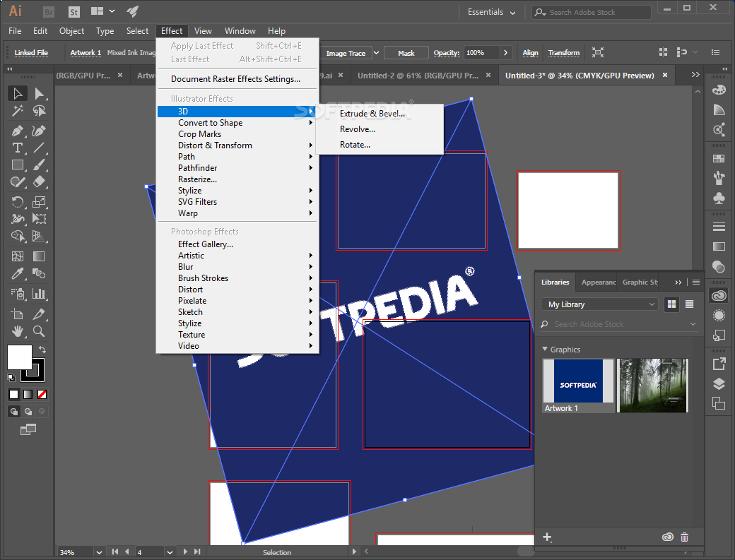Select the Selection tool arrow

click(x=18, y=94)
